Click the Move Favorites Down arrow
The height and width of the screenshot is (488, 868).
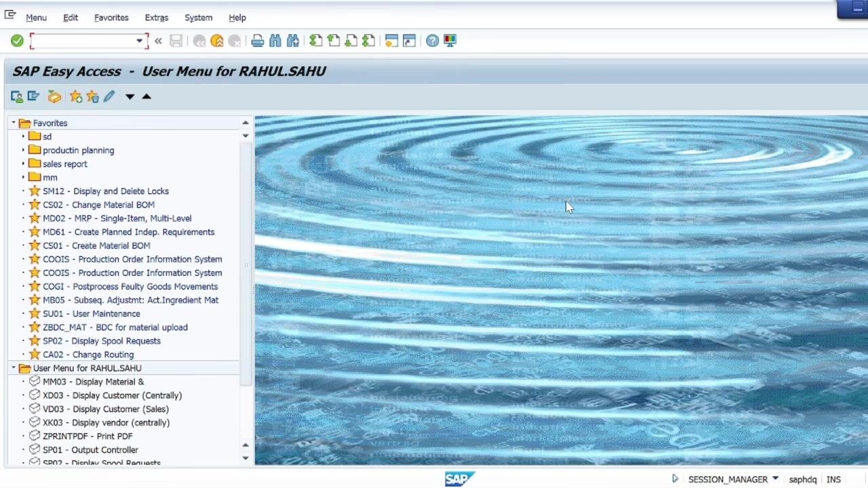tap(130, 97)
